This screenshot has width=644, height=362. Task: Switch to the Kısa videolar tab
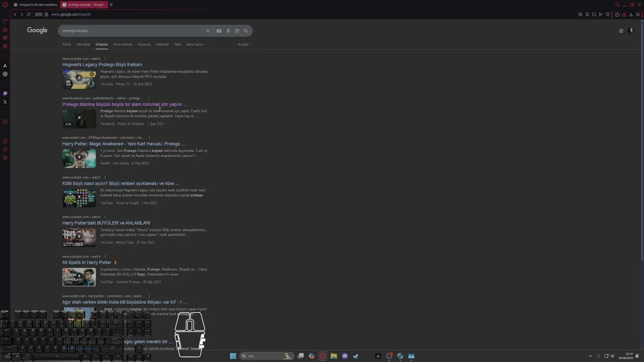123,44
